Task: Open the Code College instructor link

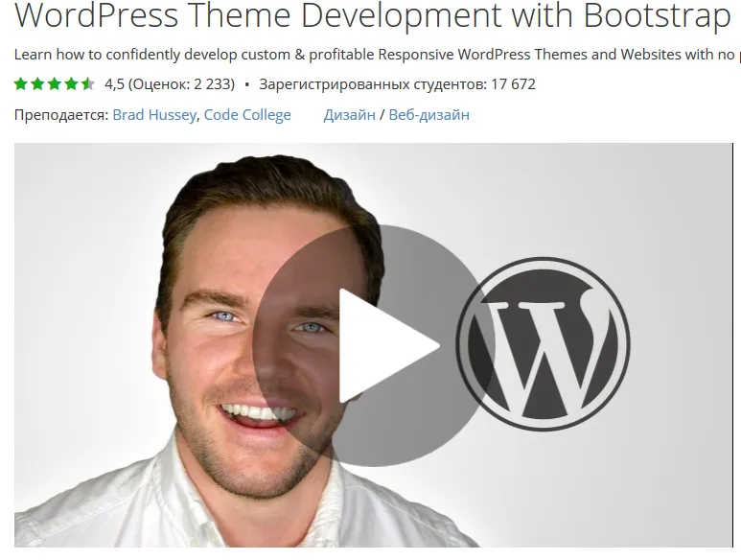Action: 247,115
